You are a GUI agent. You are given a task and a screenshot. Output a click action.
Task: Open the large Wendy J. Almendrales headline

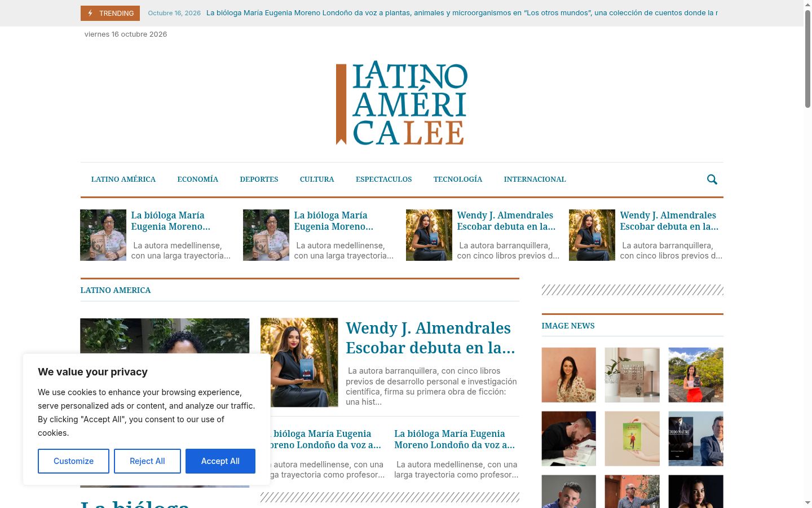click(x=430, y=338)
